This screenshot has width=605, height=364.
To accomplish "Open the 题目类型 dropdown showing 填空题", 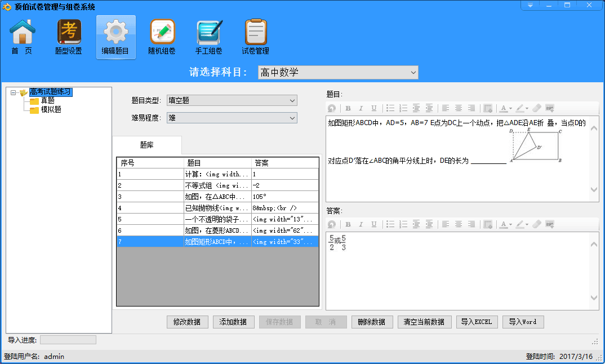I will click(x=232, y=100).
